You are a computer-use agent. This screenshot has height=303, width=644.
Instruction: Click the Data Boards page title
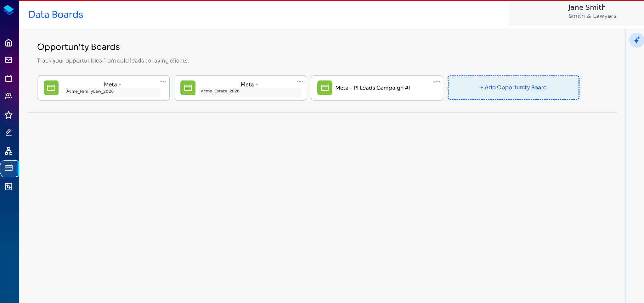(x=56, y=14)
